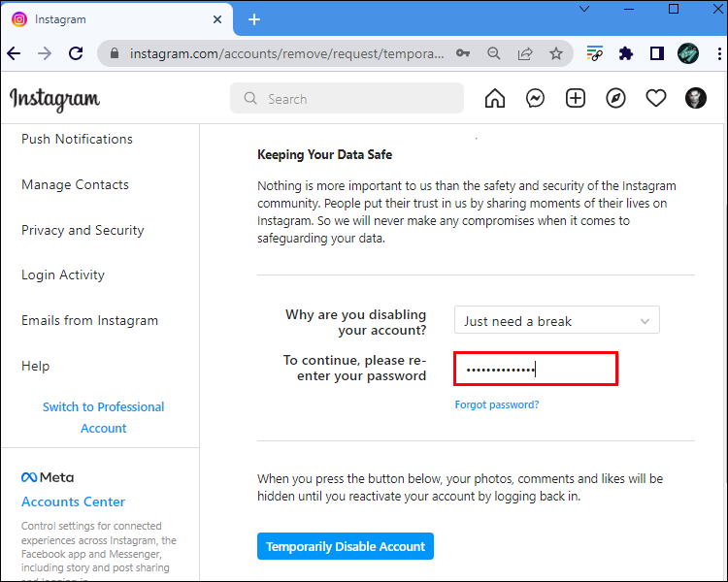Click the Instagram search box
This screenshot has height=582, width=728.
[347, 98]
